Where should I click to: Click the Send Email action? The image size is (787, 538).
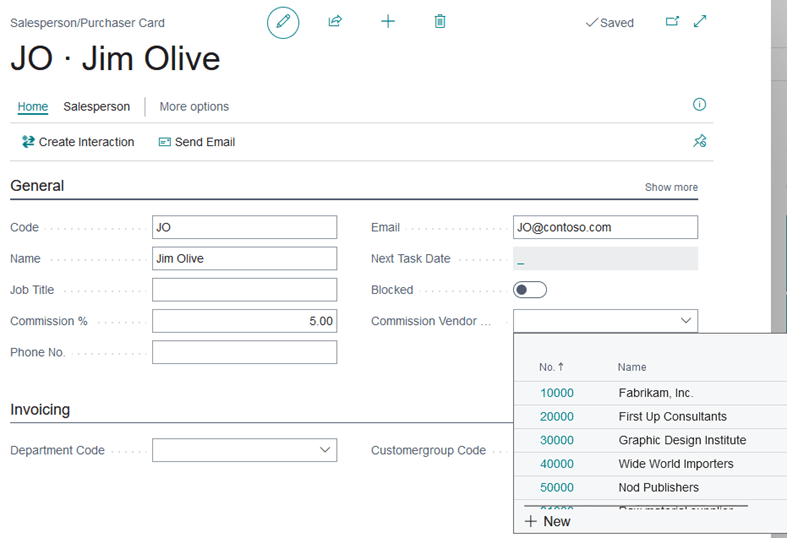197,142
